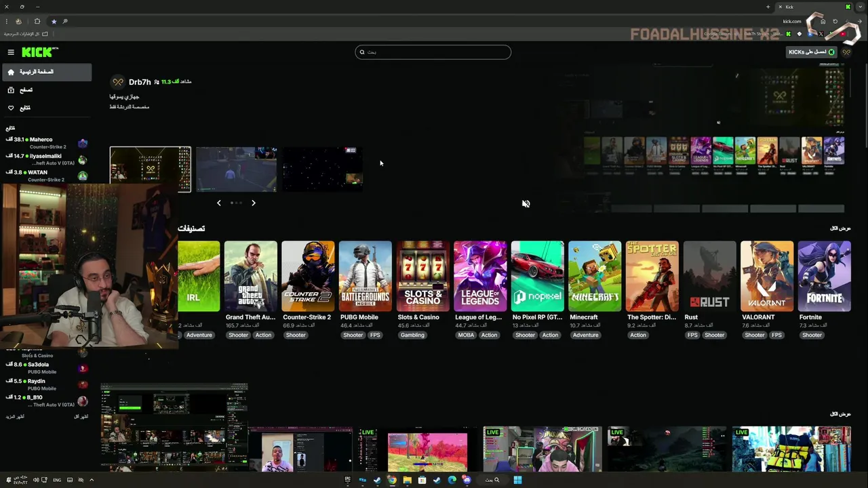The width and height of the screenshot is (868, 488).
Task: Click MOBA tag under League of Legends
Action: tap(466, 335)
